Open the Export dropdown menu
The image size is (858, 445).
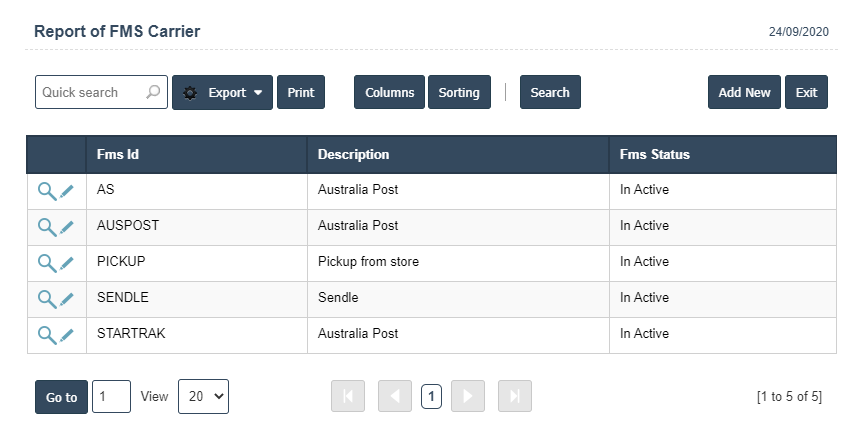tap(222, 92)
